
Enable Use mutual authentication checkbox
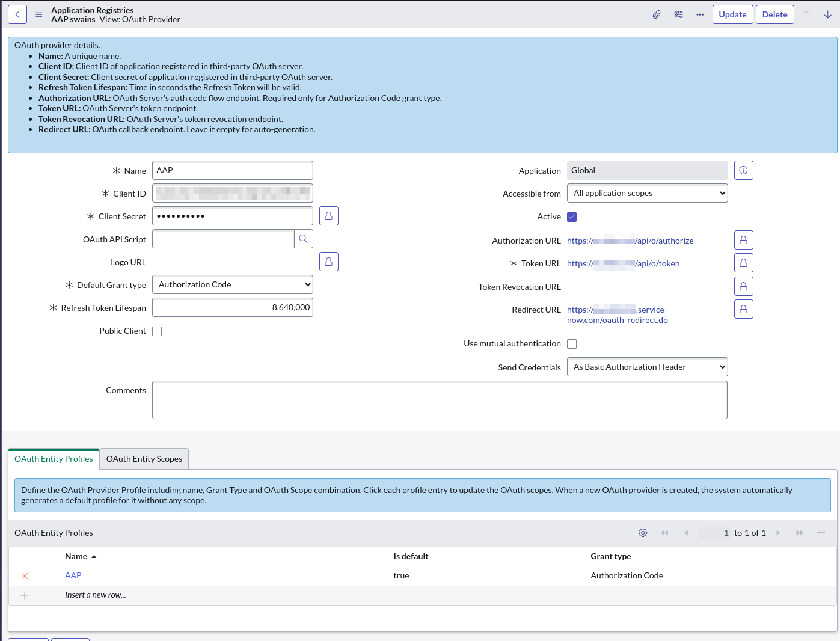pyautogui.click(x=572, y=344)
